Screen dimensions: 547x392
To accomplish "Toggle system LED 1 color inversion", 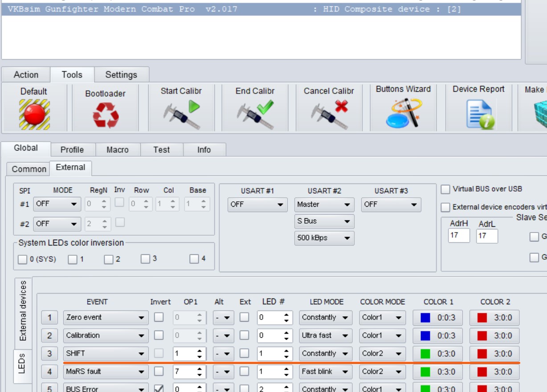I will [73, 259].
